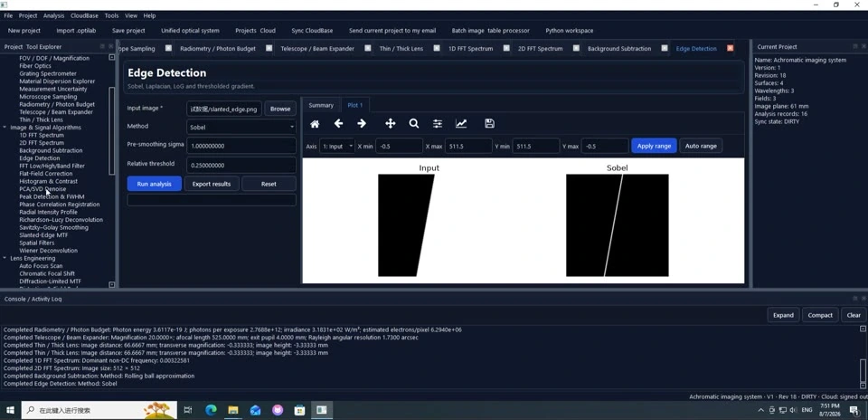Click the Relative threshold field
The width and height of the screenshot is (868, 420).
point(241,165)
